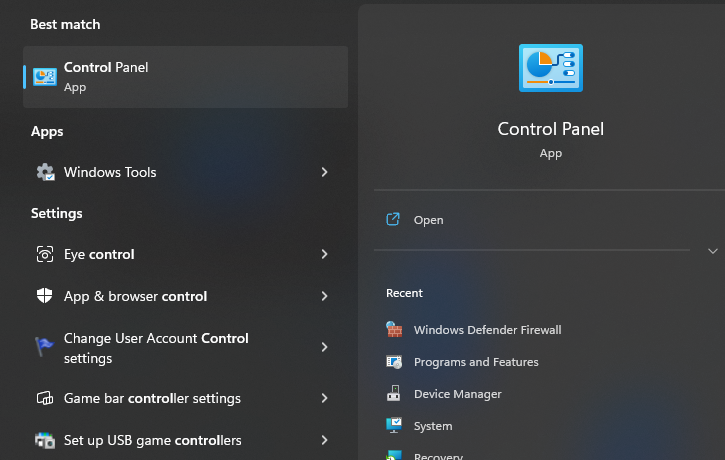The height and width of the screenshot is (460, 725).
Task: Click the Game bar controller settings icon
Action: [x=45, y=398]
